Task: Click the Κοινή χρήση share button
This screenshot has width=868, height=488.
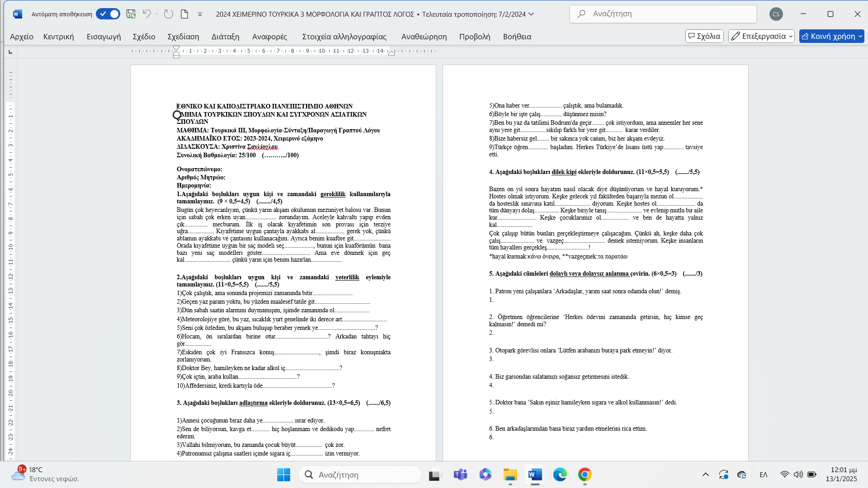Action: click(x=831, y=36)
